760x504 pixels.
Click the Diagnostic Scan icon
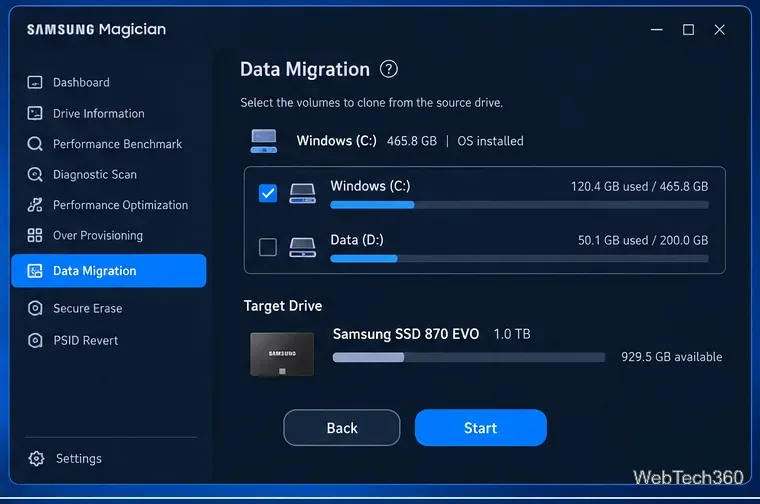pos(35,174)
